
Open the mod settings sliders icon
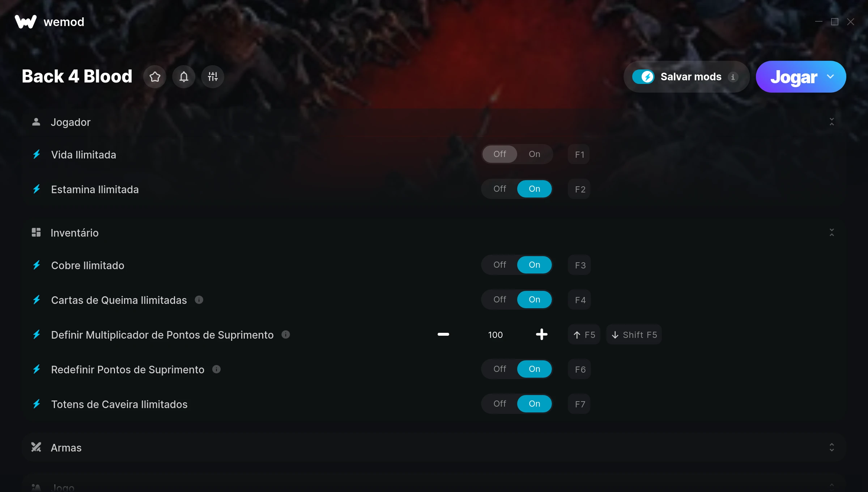(213, 77)
